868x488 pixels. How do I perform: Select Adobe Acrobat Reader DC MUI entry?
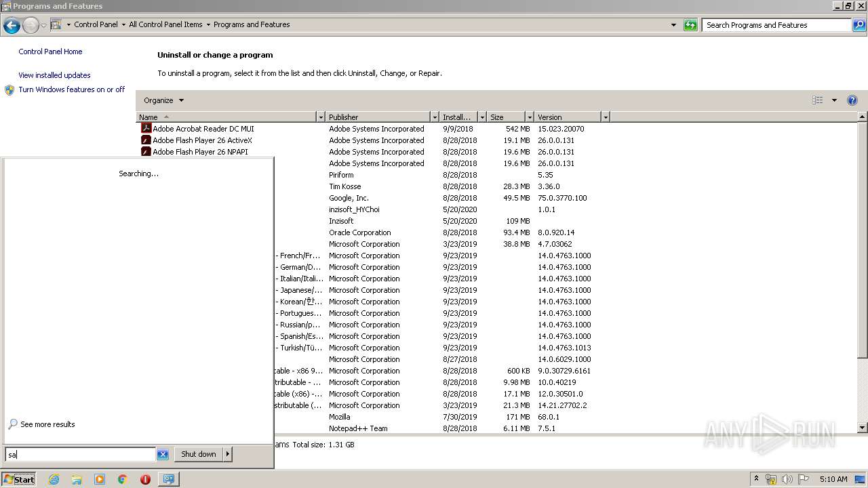(x=203, y=129)
